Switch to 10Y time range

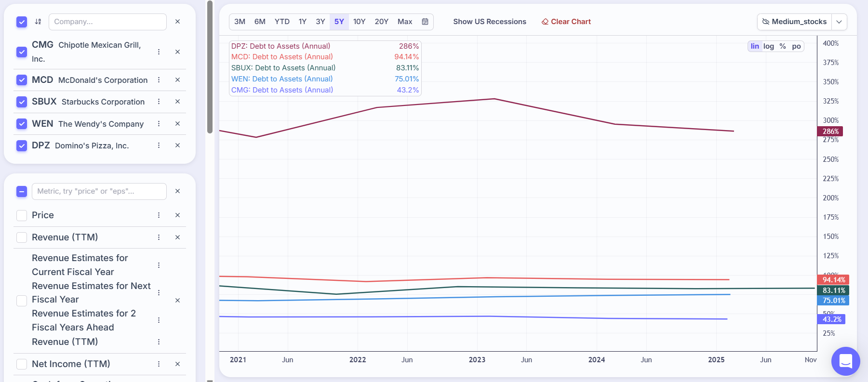pos(360,22)
